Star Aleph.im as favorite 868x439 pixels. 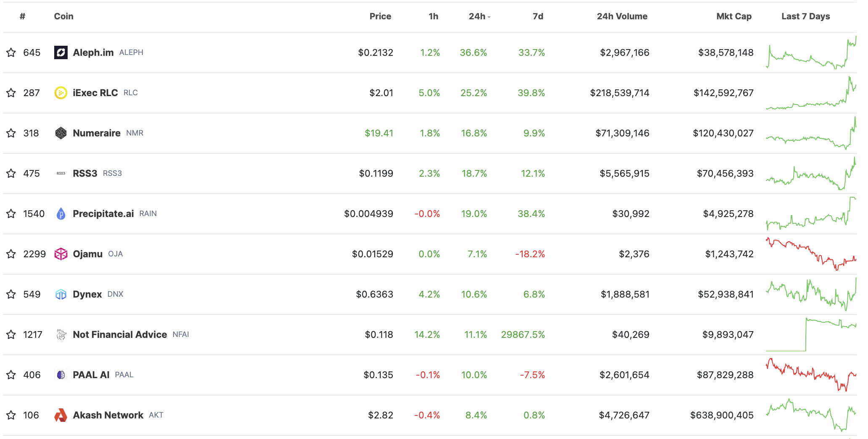pos(11,52)
